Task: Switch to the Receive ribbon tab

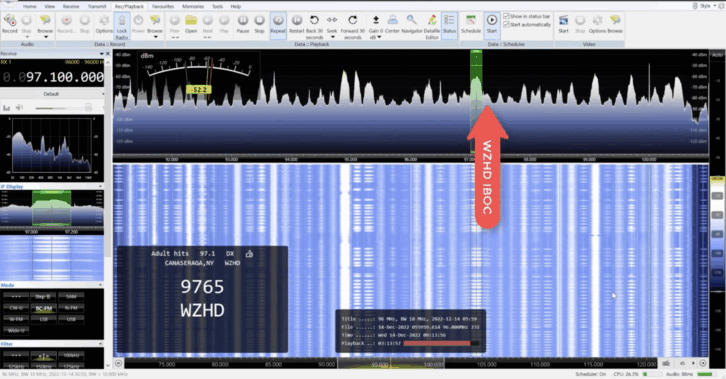Action: [71, 6]
